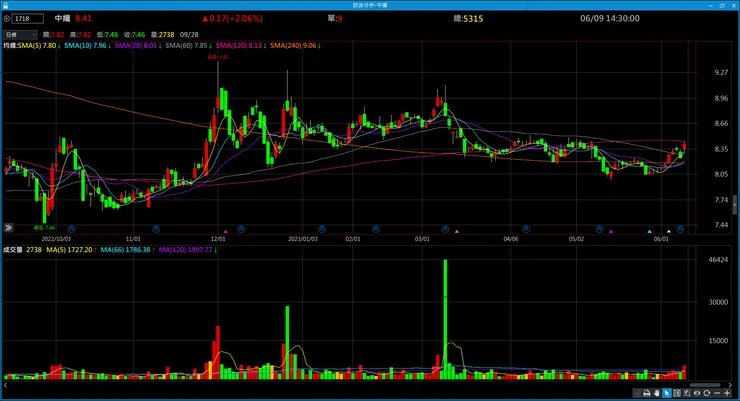Expand the side panel with double-arrow button
The image size is (740, 401).
click(8, 228)
